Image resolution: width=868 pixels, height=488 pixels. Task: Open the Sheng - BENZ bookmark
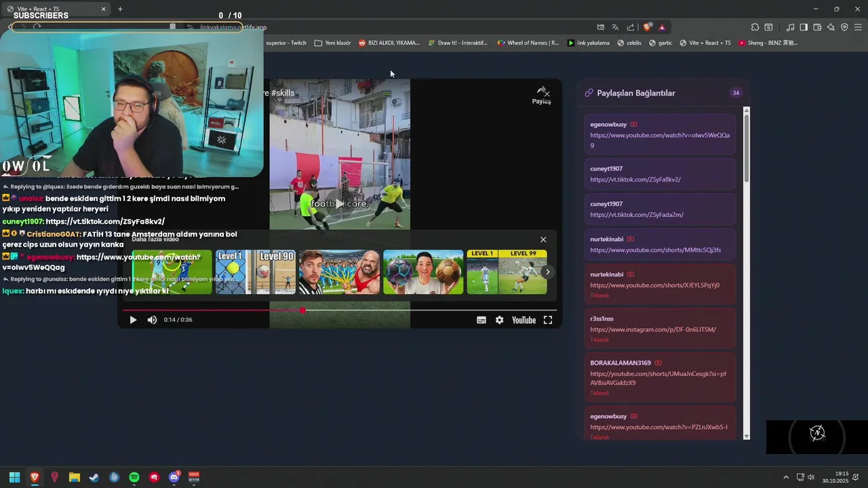[768, 43]
